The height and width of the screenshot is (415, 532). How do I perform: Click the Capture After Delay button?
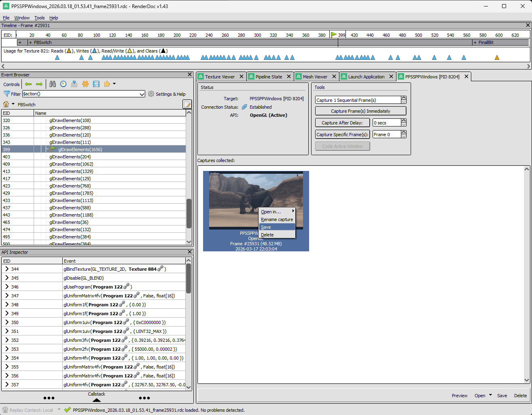tap(342, 123)
